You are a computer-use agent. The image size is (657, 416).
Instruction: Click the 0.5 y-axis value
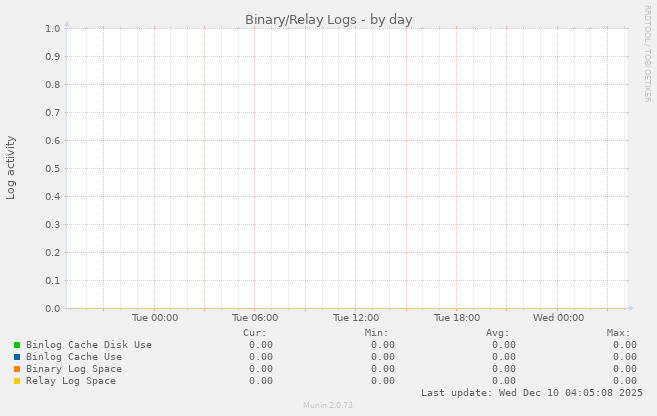(53, 168)
